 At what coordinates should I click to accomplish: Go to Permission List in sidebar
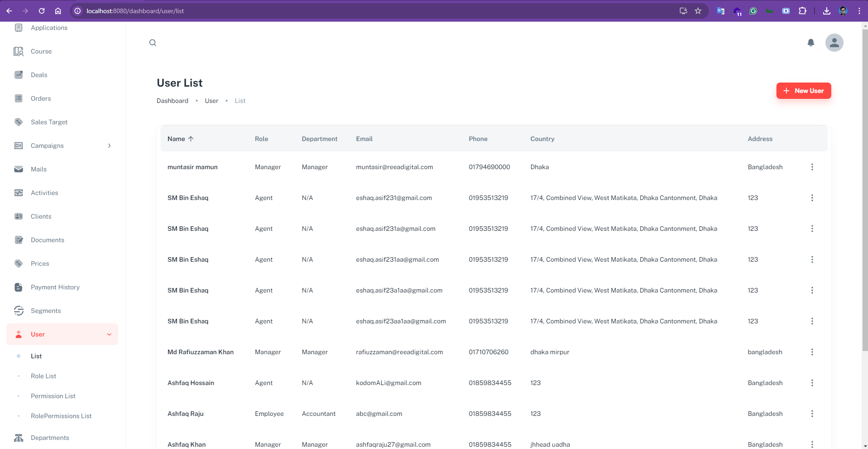coord(53,396)
